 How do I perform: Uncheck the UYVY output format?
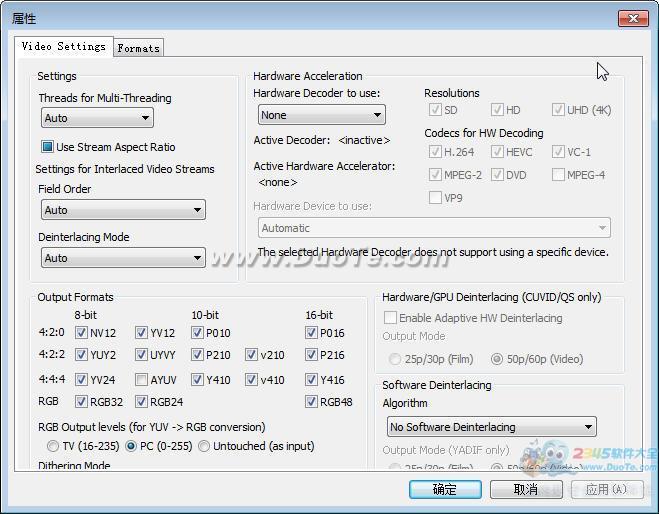point(141,355)
